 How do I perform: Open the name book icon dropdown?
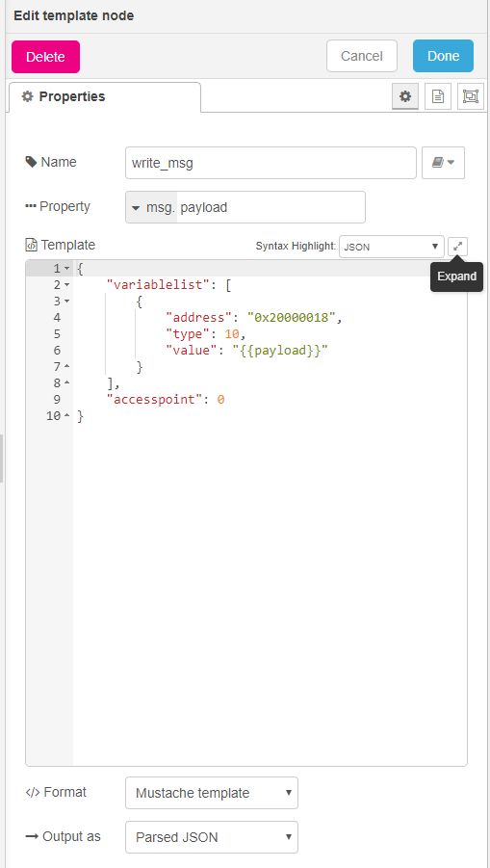(x=443, y=163)
